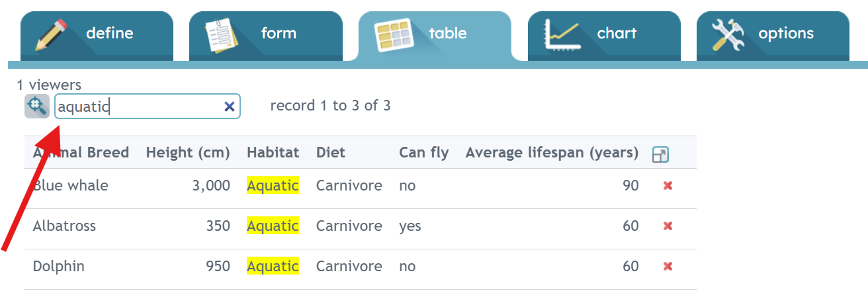This screenshot has width=868, height=299.
Task: Click the Blue whale breed cell
Action: pos(71,186)
